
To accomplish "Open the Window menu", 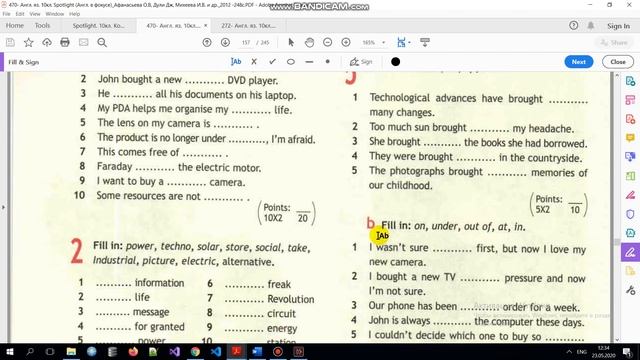I will coord(55,14).
